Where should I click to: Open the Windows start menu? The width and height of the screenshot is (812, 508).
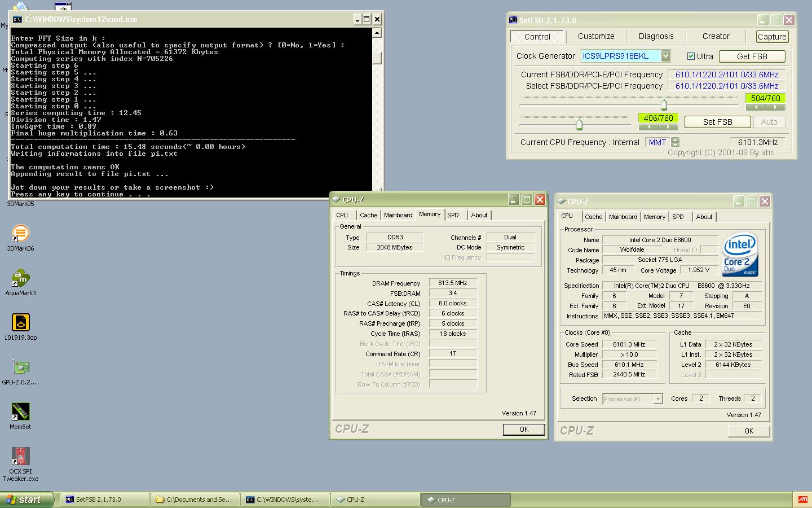coord(27,500)
